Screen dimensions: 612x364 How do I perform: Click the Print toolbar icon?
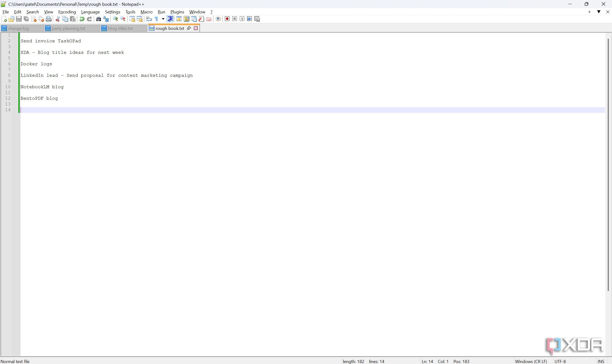[49, 19]
